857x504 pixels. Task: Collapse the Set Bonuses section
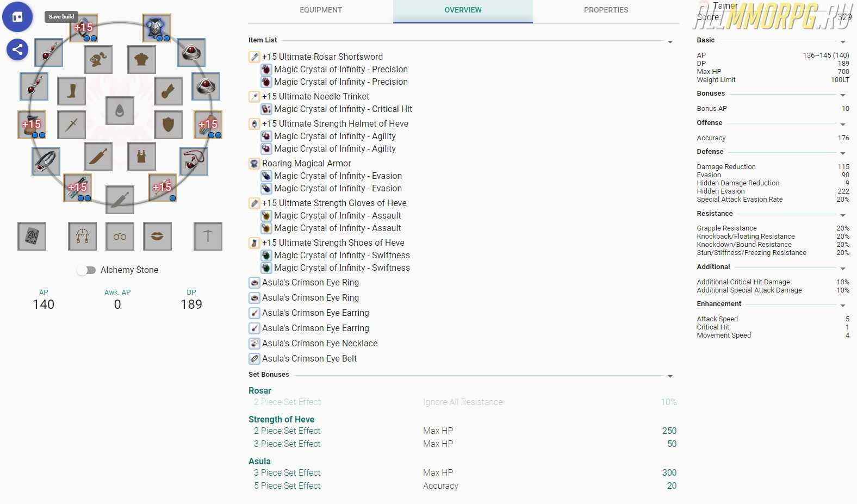670,376
